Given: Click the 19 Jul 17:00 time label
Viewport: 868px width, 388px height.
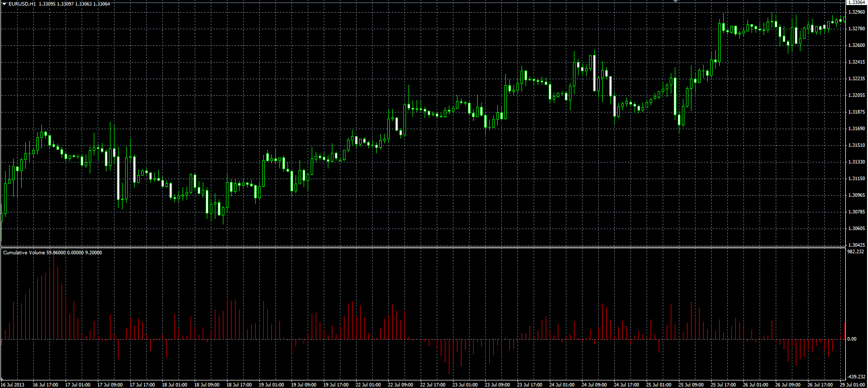Looking at the screenshot, I should pos(335,385).
